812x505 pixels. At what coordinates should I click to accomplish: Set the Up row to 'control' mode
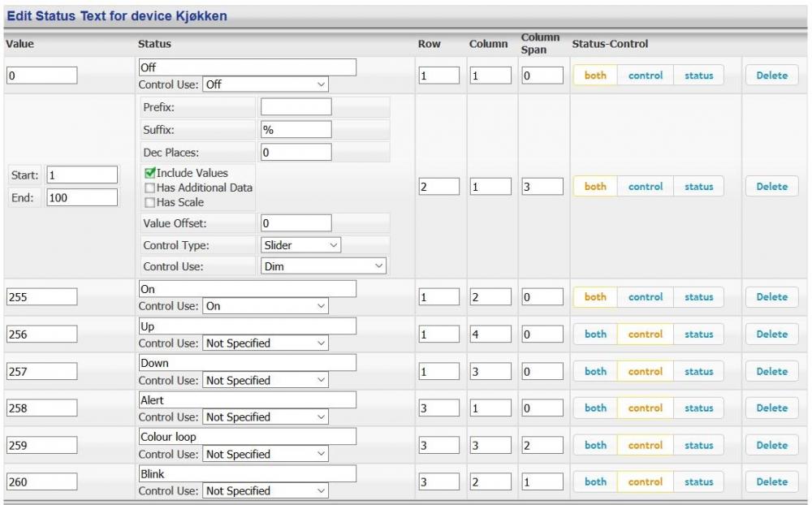[x=646, y=334]
